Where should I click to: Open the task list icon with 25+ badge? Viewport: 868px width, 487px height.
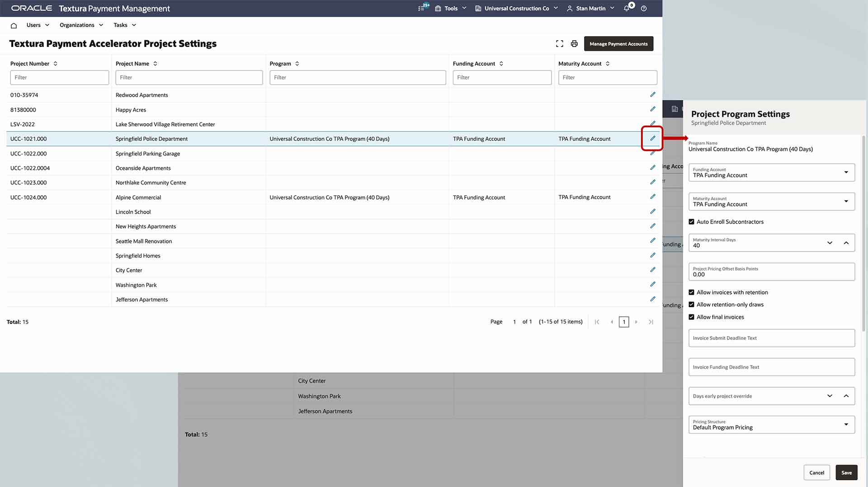[x=422, y=8]
